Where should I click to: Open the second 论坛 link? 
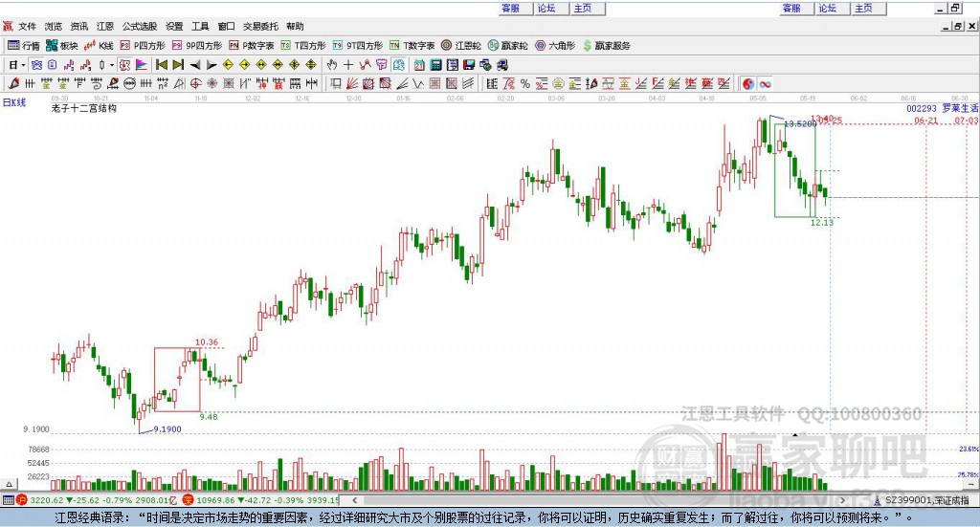[x=827, y=8]
